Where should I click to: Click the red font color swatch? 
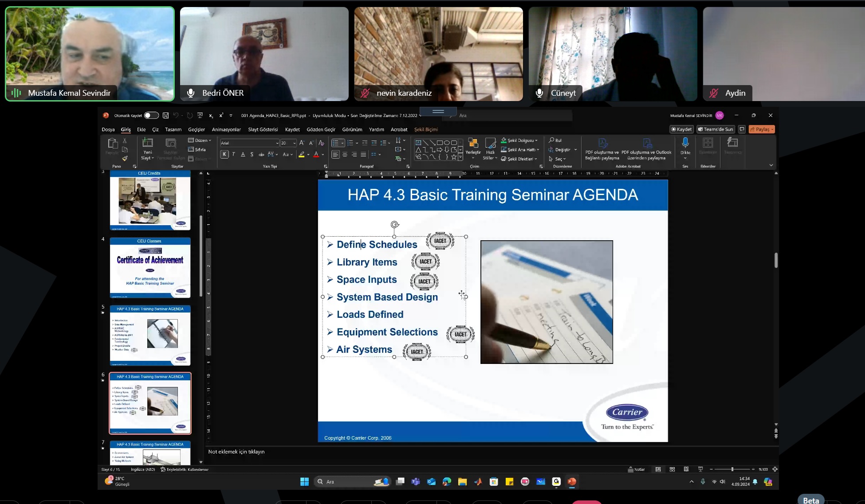coord(316,155)
